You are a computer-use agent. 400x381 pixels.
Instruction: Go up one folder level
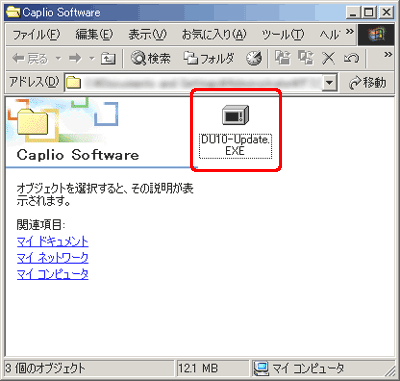pyautogui.click(x=108, y=59)
